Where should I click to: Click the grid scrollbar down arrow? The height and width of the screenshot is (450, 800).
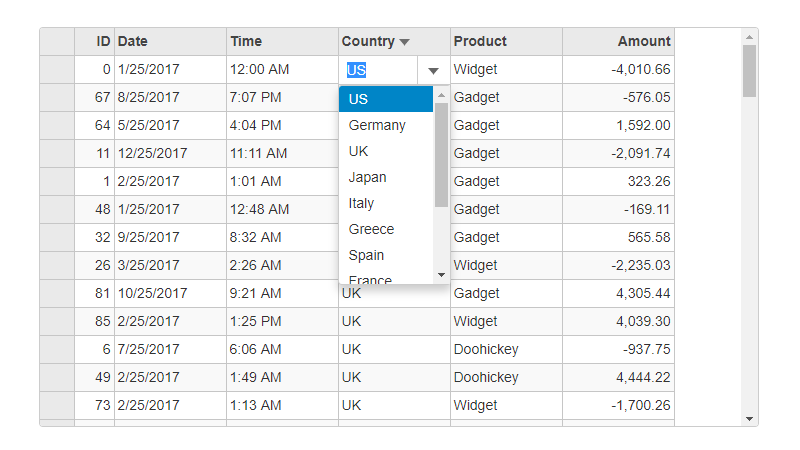749,419
